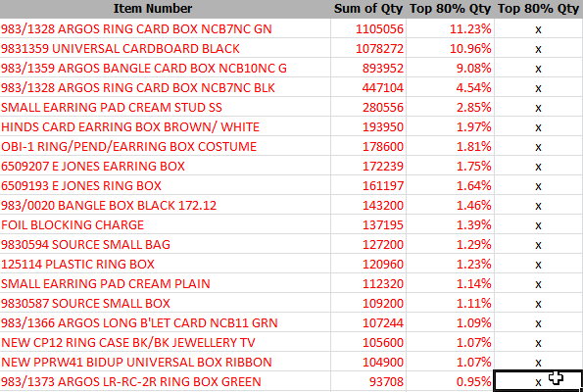Image resolution: width=583 pixels, height=392 pixels.
Task: Click the x mark in FOIL BLOCKING CHARGE row
Action: [x=538, y=225]
